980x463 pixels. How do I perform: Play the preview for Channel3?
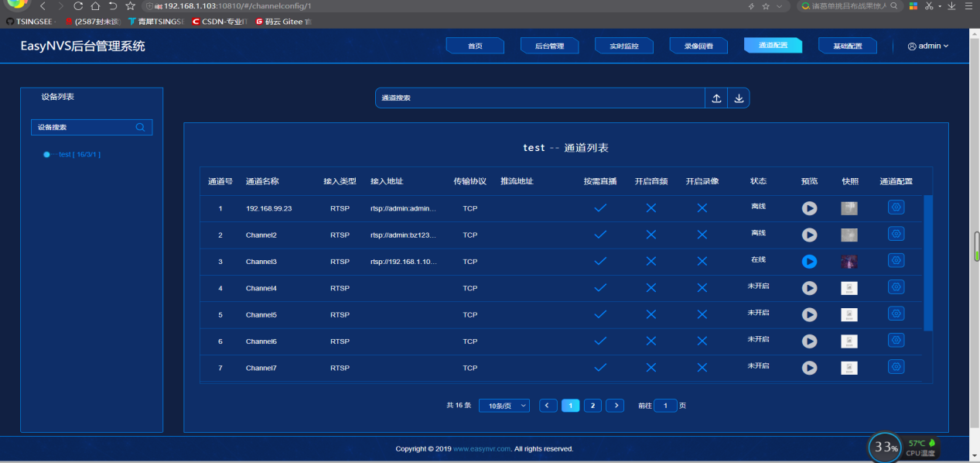(x=809, y=262)
